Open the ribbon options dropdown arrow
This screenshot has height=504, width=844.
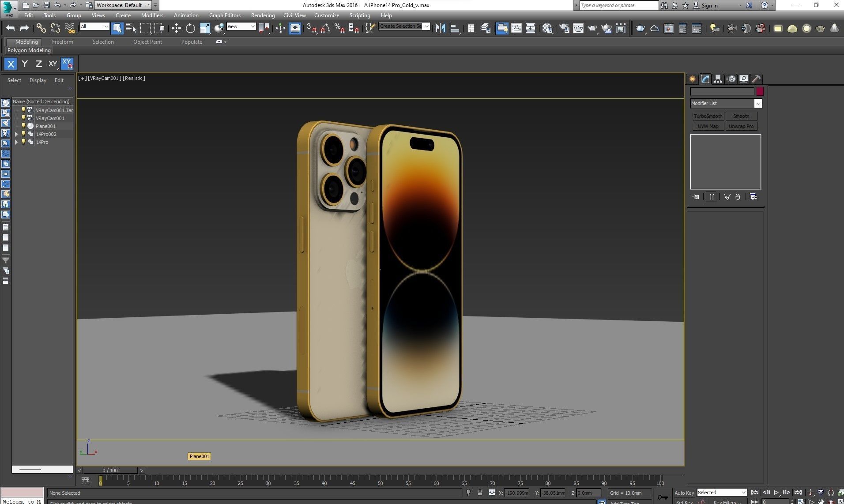(x=225, y=42)
